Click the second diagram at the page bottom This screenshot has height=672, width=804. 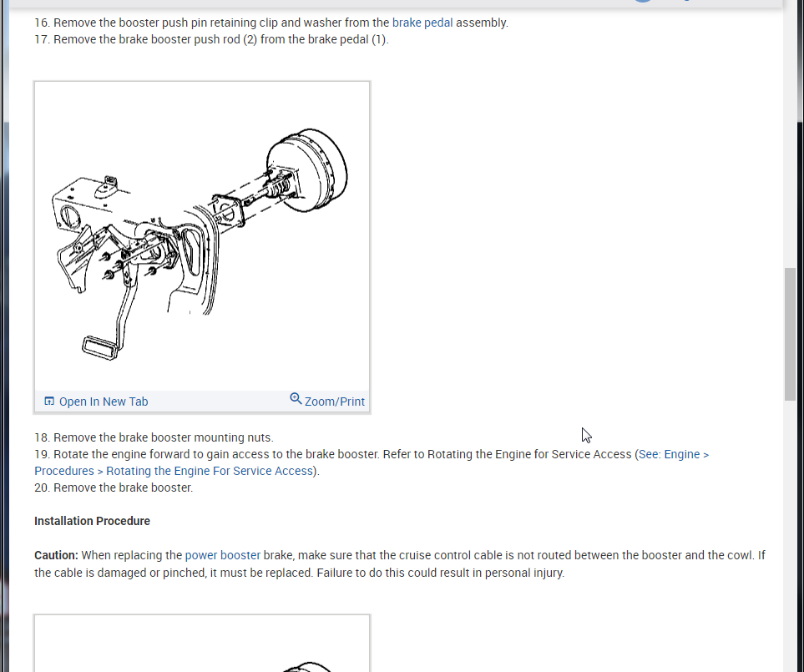pyautogui.click(x=202, y=644)
